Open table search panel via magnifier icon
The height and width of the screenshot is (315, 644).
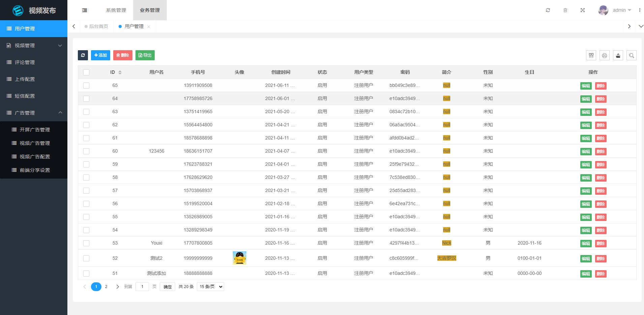[x=632, y=55]
